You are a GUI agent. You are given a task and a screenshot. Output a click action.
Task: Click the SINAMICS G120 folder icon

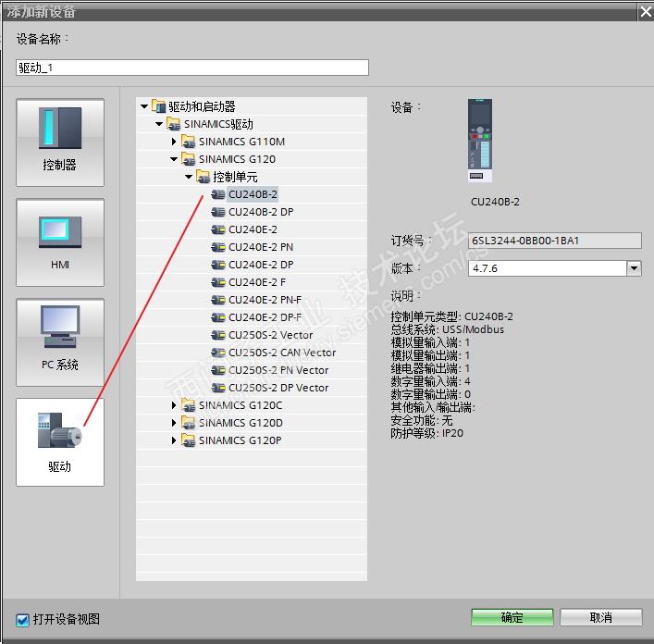pyautogui.click(x=189, y=159)
